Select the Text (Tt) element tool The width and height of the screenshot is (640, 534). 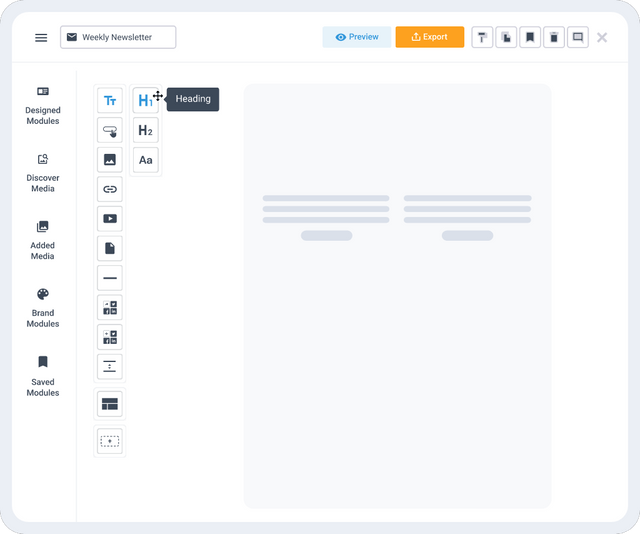click(x=110, y=100)
